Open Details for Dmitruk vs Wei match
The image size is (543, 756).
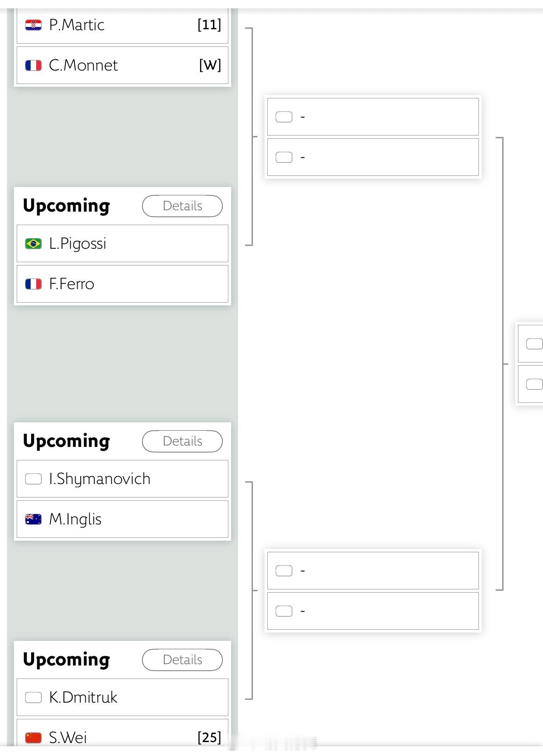tap(182, 660)
